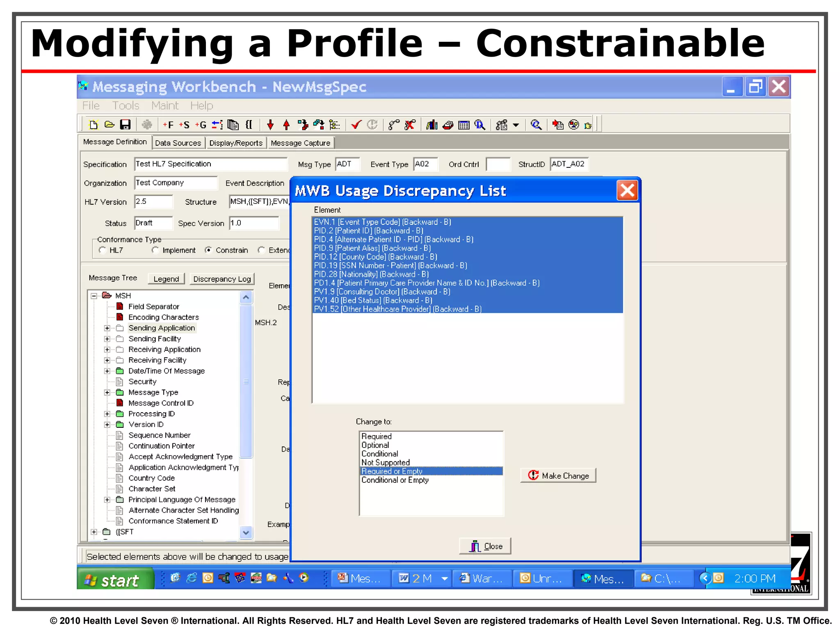Expand the Sending Application tree node
This screenshot has width=840, height=630.
(x=107, y=328)
